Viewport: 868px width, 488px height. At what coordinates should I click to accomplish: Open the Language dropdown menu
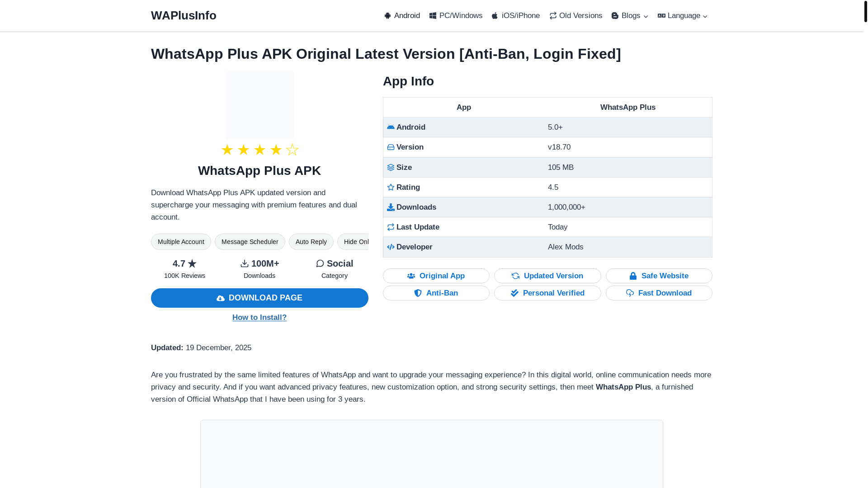click(683, 16)
